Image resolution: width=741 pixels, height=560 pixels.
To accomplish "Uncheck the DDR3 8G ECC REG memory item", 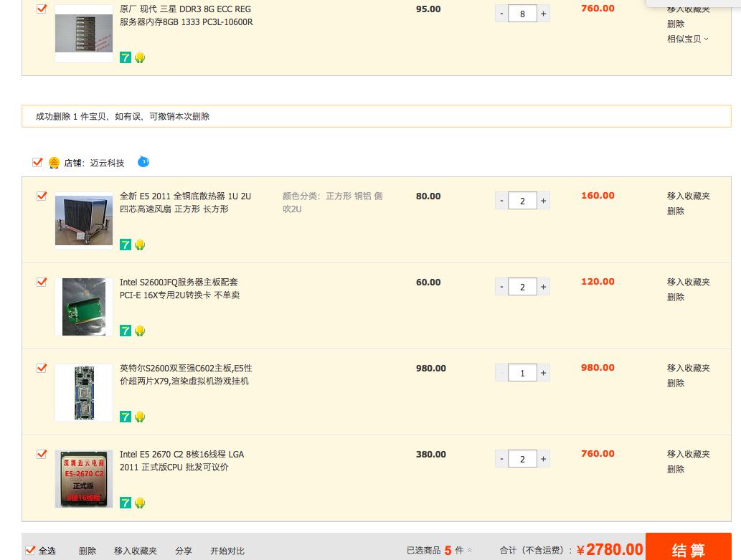I will 42,9.
